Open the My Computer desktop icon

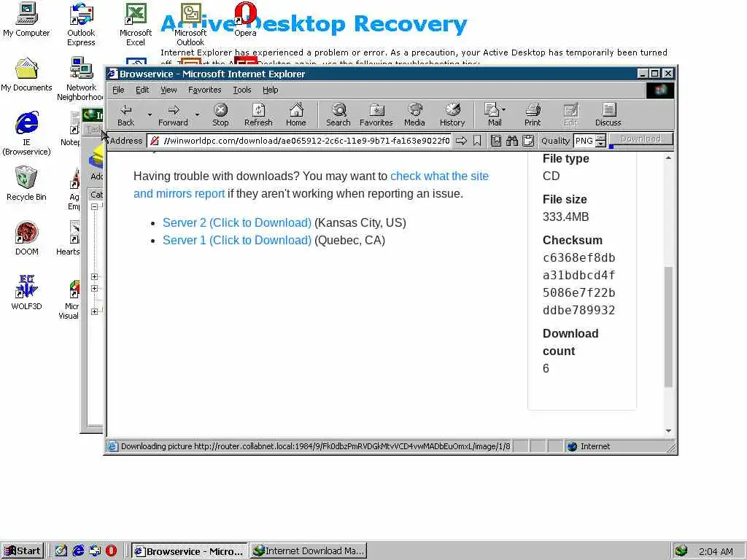(27, 20)
